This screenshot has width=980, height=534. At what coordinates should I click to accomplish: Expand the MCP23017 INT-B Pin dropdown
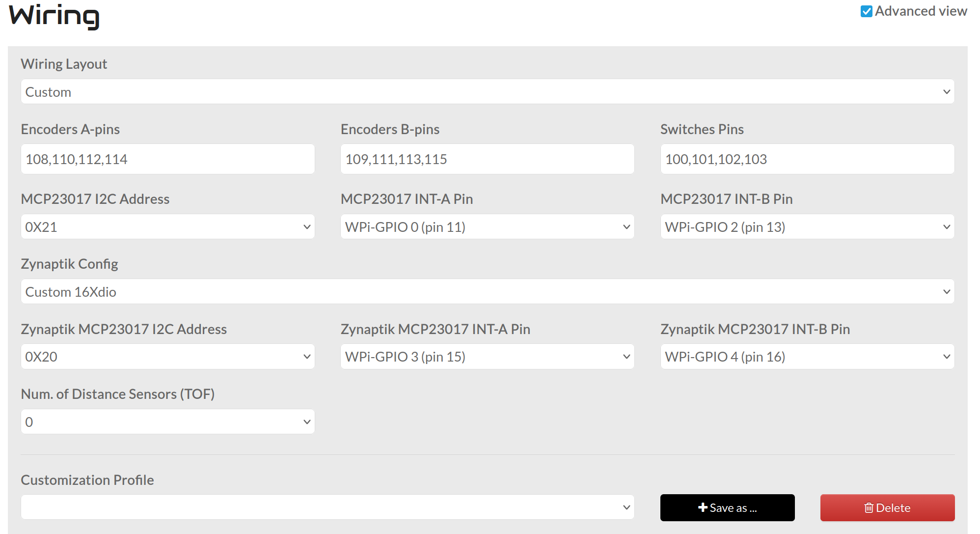[807, 227]
